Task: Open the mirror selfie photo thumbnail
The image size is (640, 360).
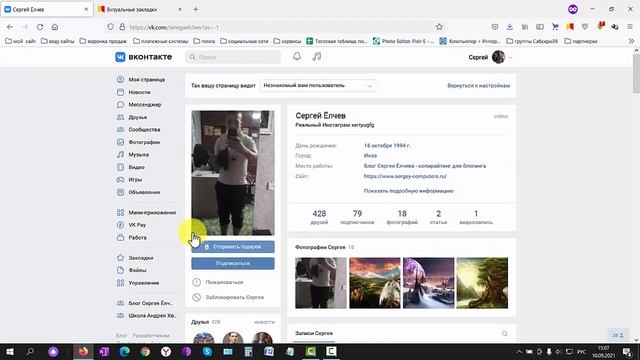Action: point(321,283)
